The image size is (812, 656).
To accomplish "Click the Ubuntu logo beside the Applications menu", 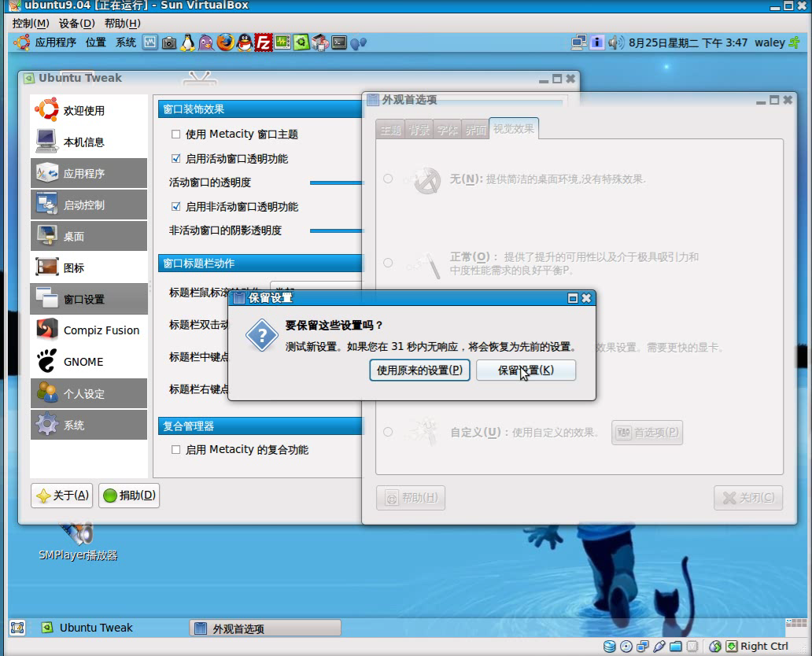I will (22, 42).
